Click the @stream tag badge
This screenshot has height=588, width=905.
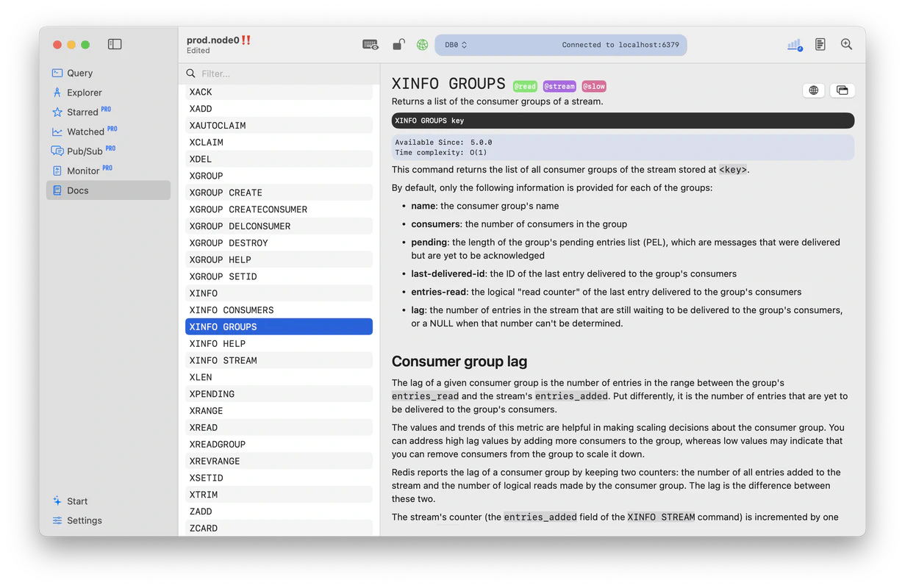[x=559, y=86]
